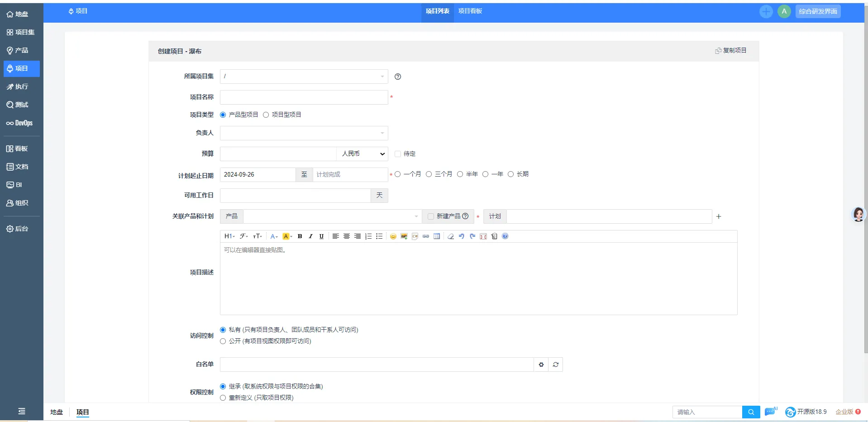Insert a hyperlink in the editor
868x422 pixels.
[x=426, y=236]
